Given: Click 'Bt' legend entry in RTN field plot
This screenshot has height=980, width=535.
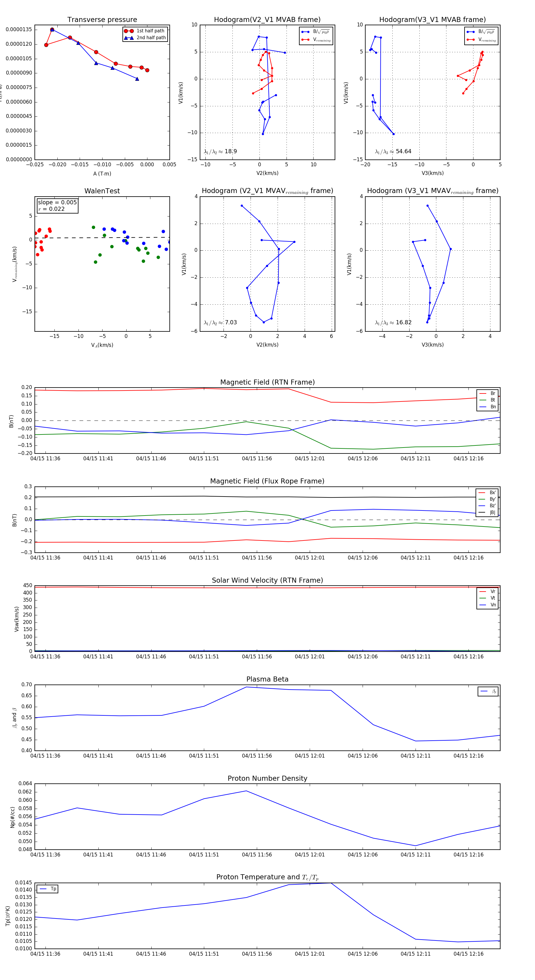Looking at the screenshot, I should [487, 400].
